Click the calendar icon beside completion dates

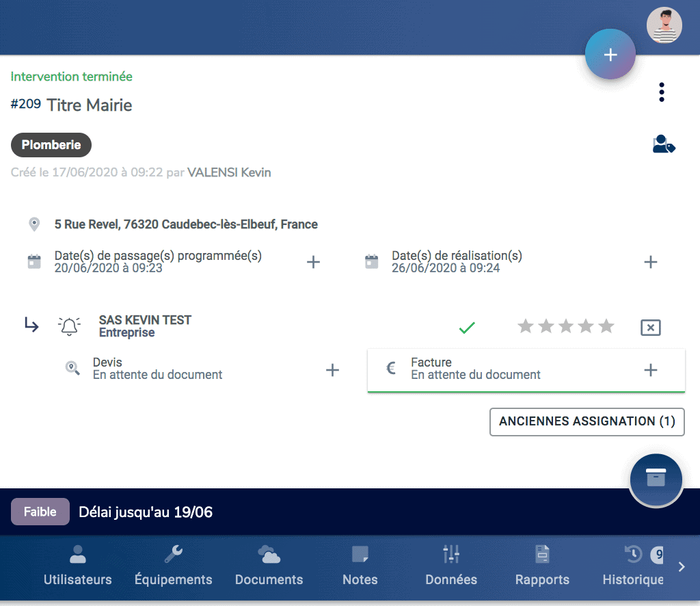[x=371, y=261]
